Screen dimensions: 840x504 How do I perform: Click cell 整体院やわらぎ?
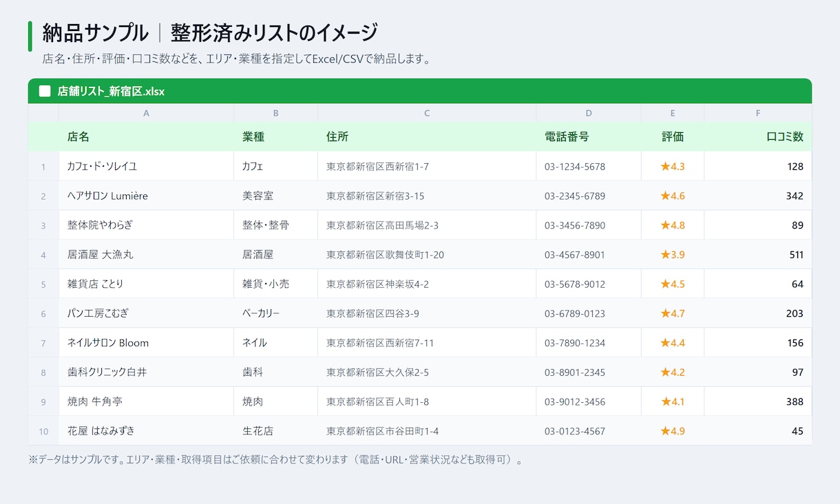coord(146,225)
